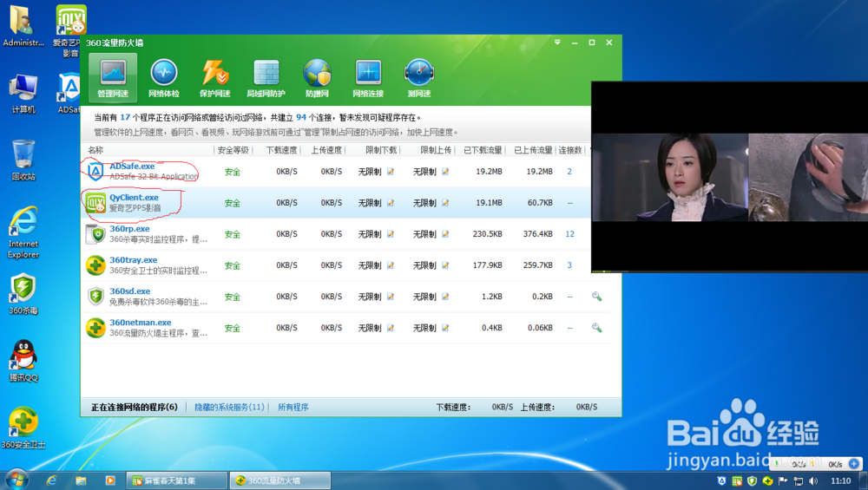
Task: Open 局域网防护 brick wall icon
Action: tap(266, 77)
